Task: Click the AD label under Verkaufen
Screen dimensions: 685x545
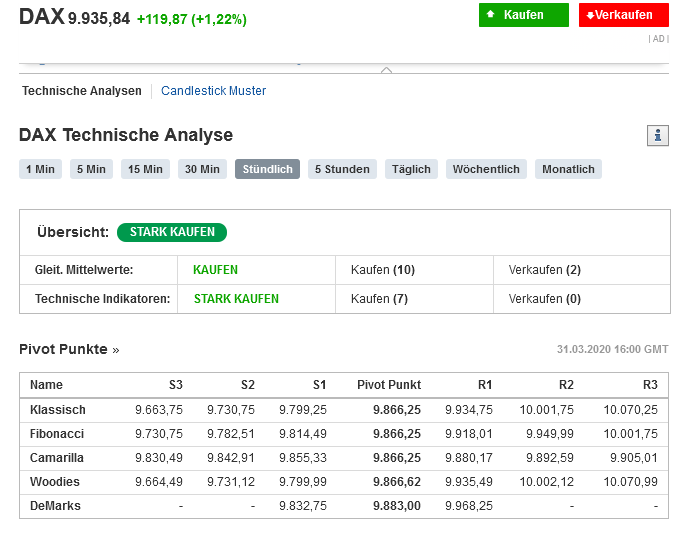Action: click(657, 39)
